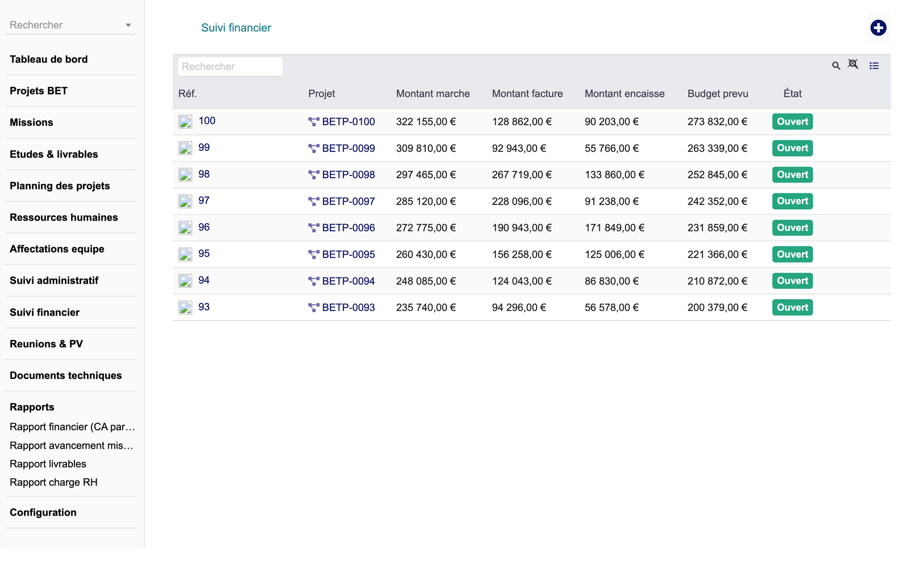Open record reference 97
The height and width of the screenshot is (588, 916).
coord(204,201)
